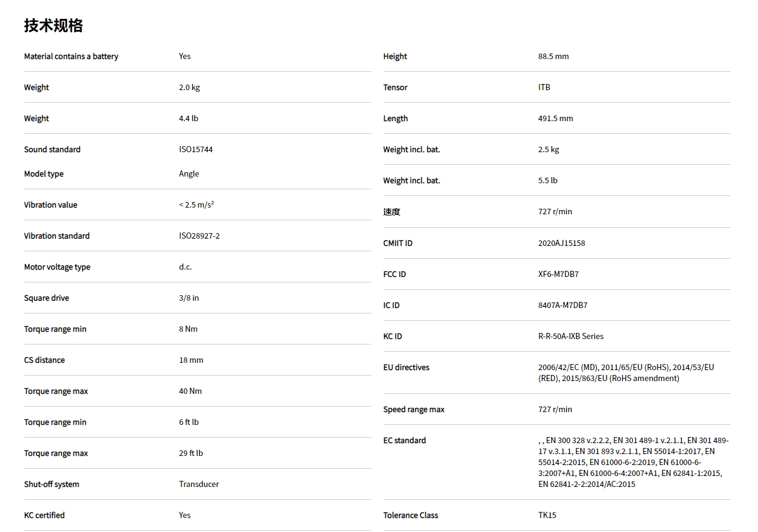Click the EC standard label

click(404, 440)
